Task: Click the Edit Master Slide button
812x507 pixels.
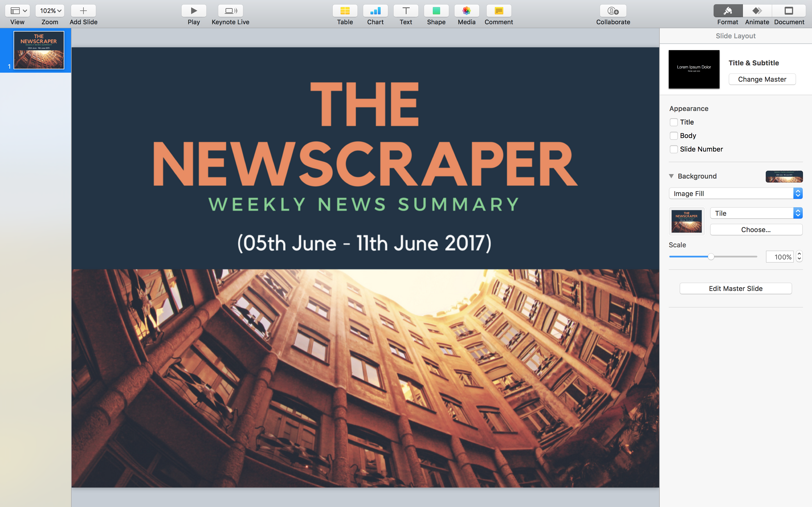Action: pyautogui.click(x=735, y=288)
